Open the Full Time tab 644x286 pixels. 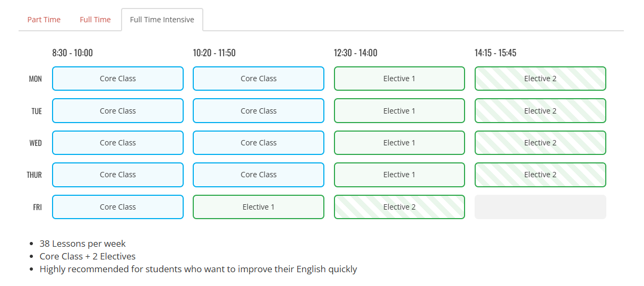tap(95, 20)
